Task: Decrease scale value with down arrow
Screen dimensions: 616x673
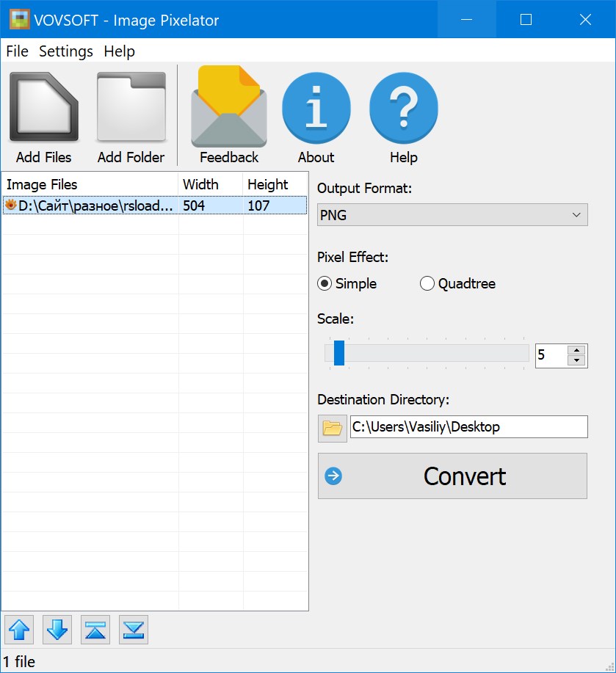Action: (x=576, y=361)
